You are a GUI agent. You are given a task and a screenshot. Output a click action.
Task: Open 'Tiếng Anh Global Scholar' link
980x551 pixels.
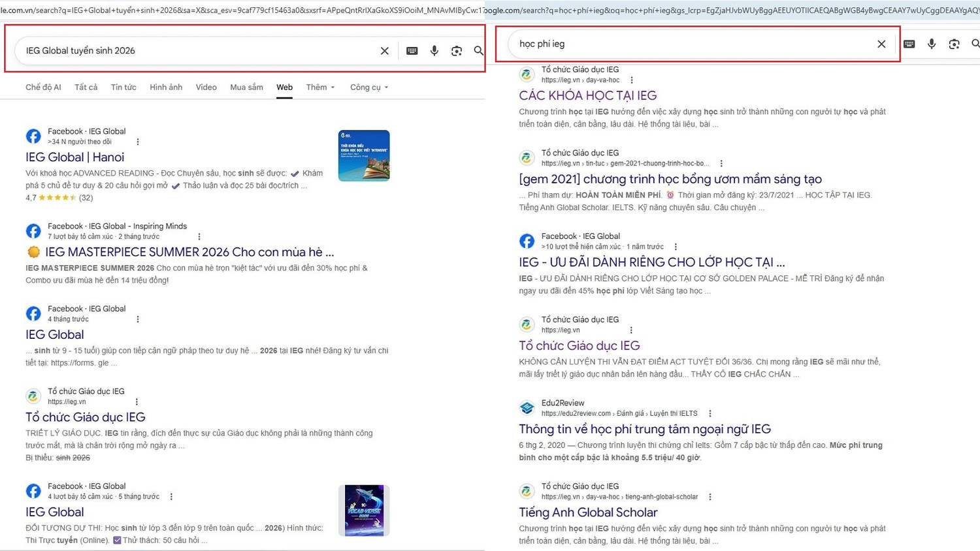point(588,512)
